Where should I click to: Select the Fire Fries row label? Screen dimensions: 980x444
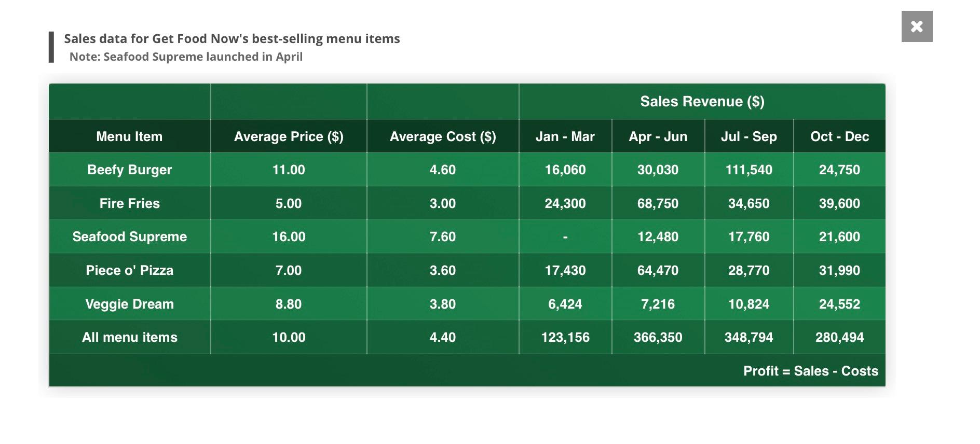pyautogui.click(x=129, y=203)
